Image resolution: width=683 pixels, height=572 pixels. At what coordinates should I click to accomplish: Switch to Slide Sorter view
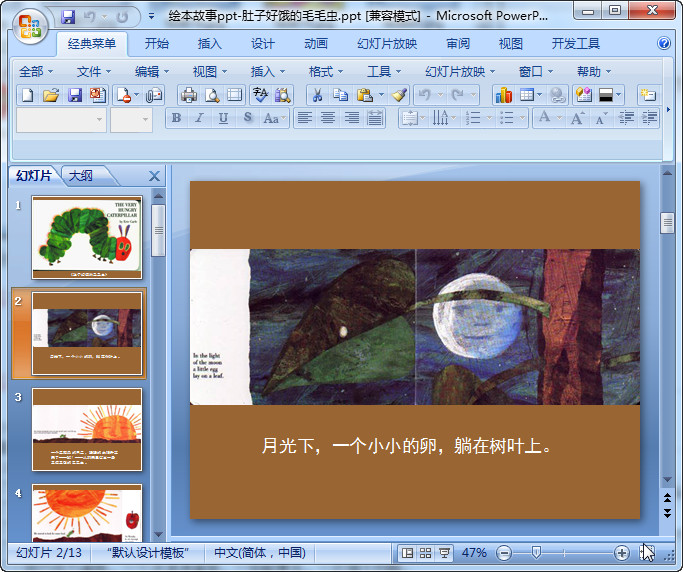(x=426, y=553)
